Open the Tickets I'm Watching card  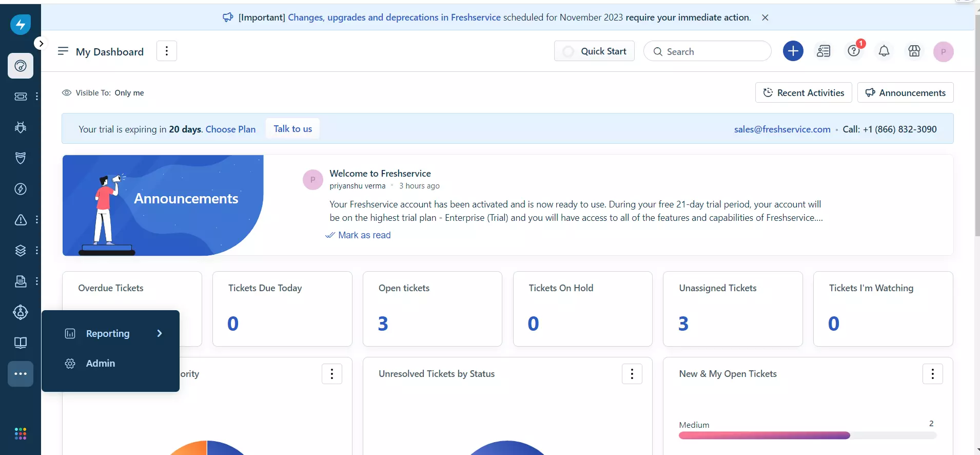[883, 309]
